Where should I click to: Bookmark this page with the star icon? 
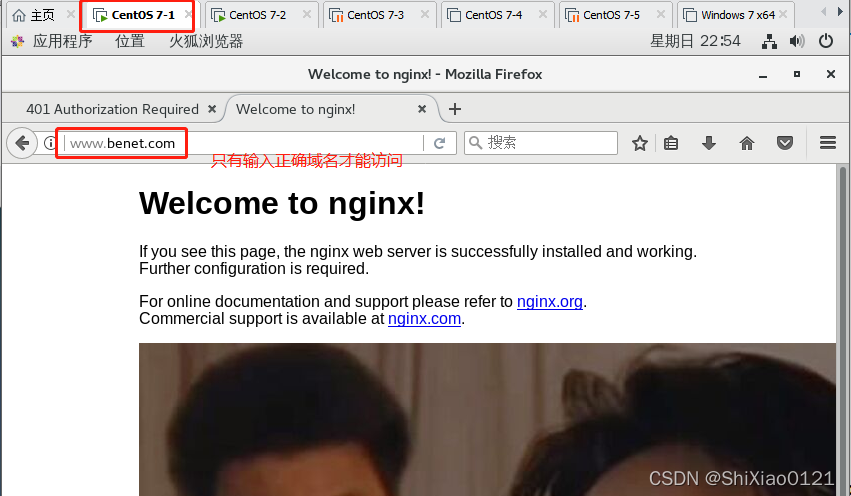pyautogui.click(x=640, y=143)
